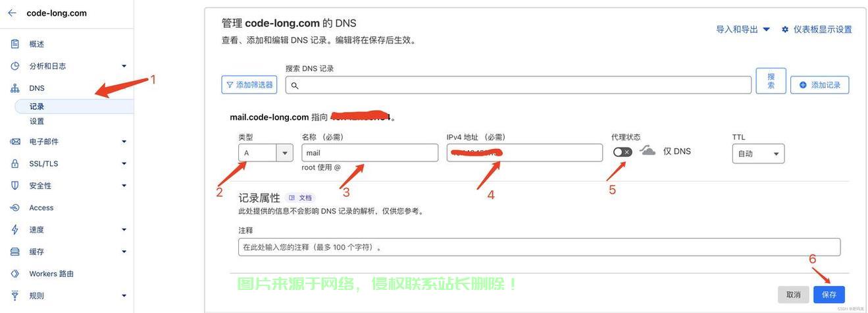Viewport: 868px width, 313px height.
Task: Open the TTL 自动 dropdown
Action: [x=758, y=154]
